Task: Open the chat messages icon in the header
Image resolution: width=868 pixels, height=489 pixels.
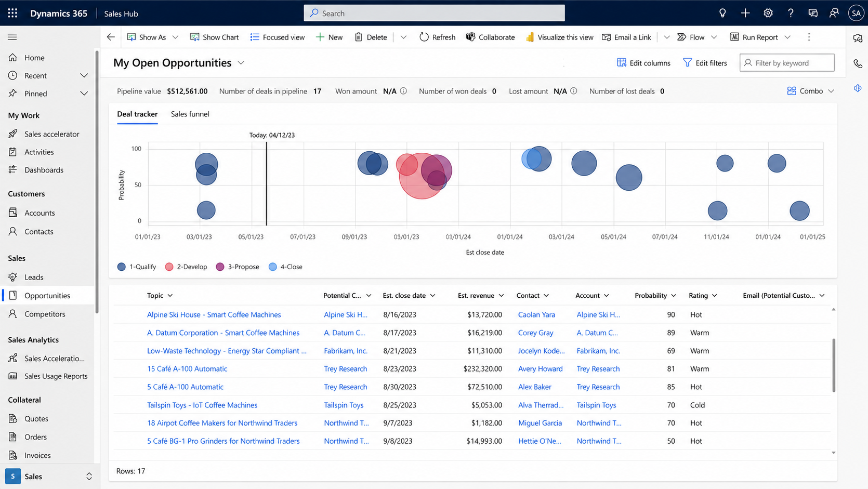Action: [x=813, y=13]
